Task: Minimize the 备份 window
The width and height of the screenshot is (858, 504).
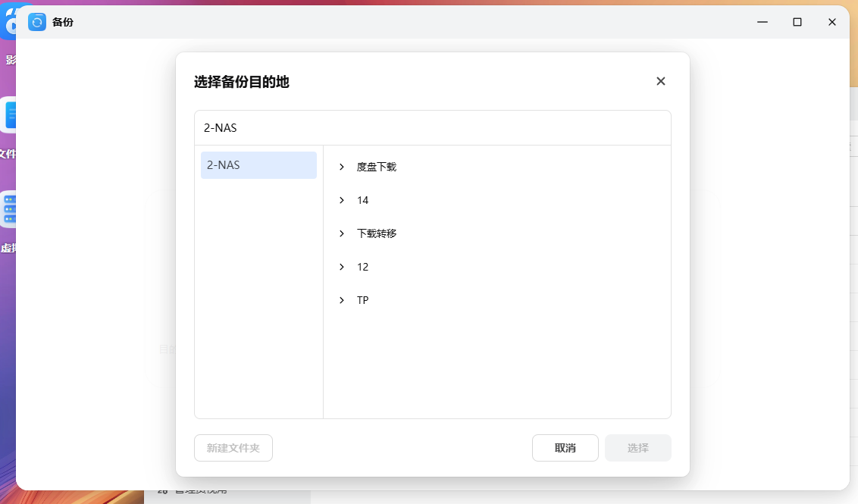Action: click(x=762, y=22)
